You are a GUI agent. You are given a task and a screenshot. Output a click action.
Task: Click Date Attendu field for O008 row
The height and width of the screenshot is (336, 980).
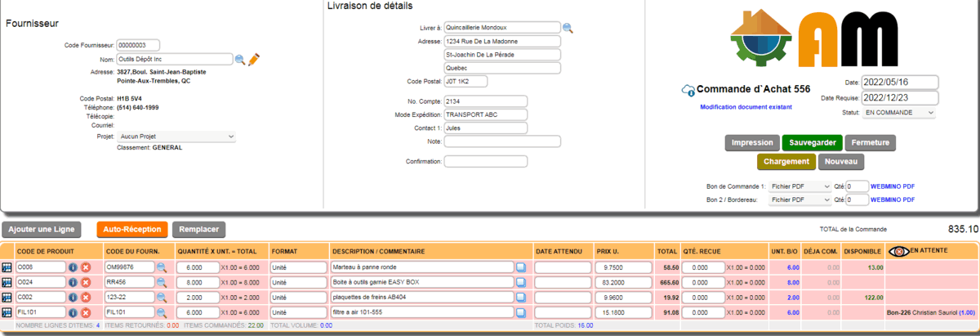tap(563, 267)
